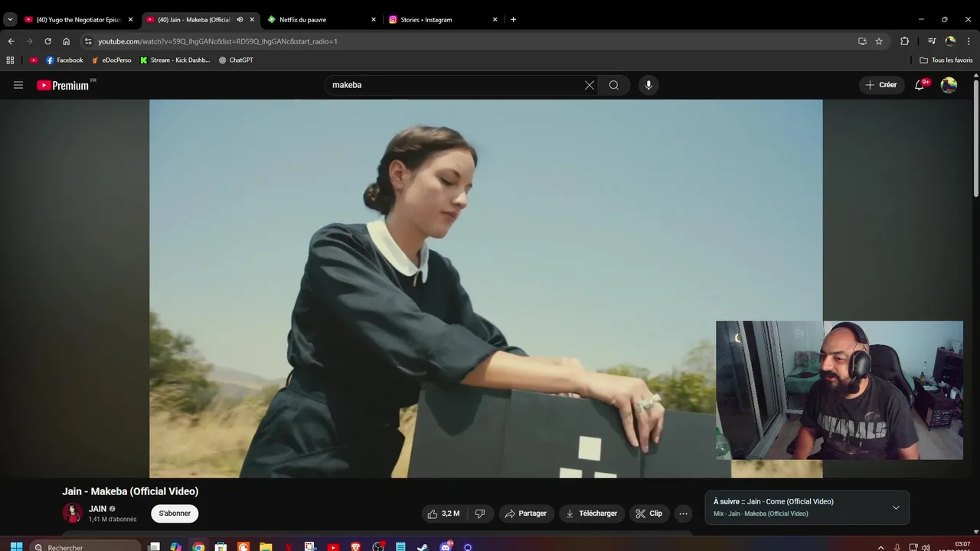Open the YouTube bookmark icon
This screenshot has height=551, width=980.
(34, 60)
